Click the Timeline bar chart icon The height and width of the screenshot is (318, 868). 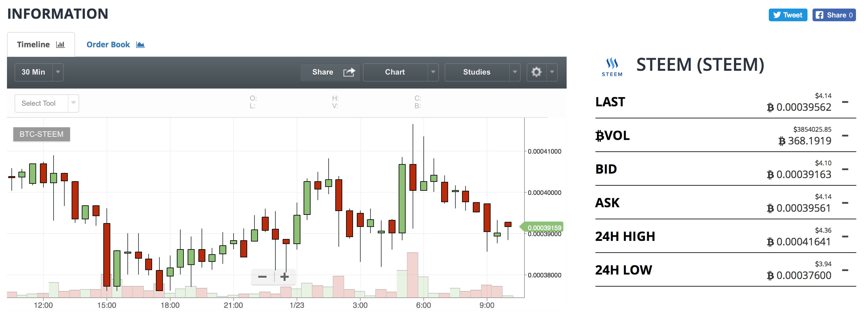pos(60,44)
